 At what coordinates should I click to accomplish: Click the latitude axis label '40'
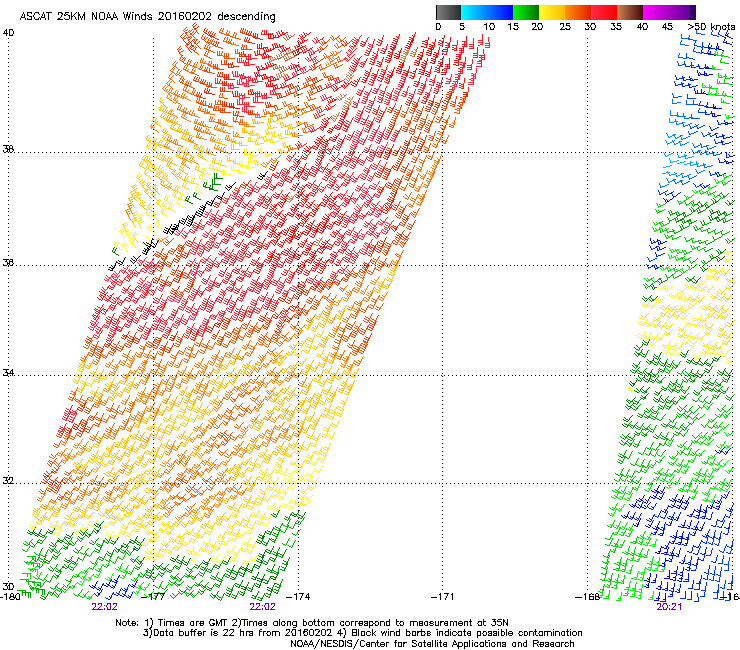tap(8, 33)
